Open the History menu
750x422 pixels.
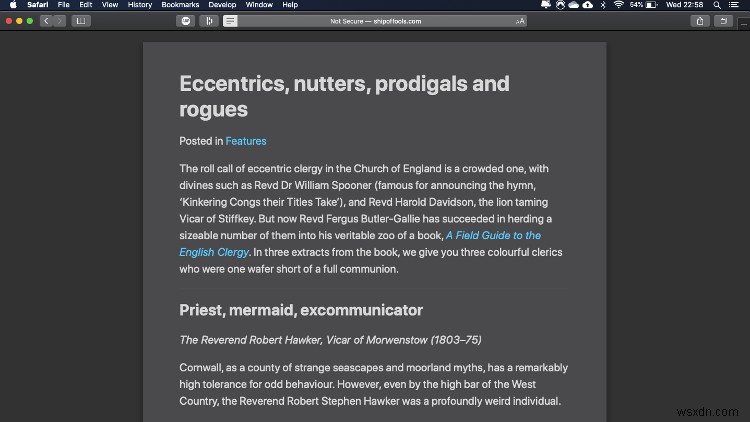(140, 5)
